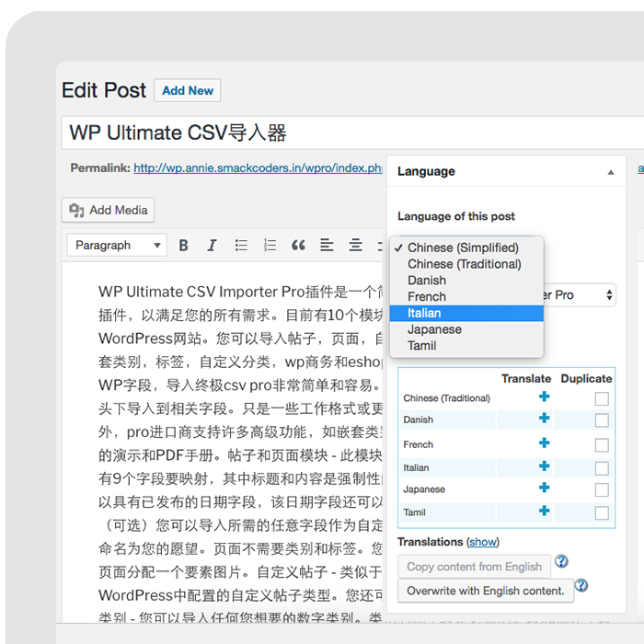
Task: Click Overwrite with English content button
Action: click(486, 591)
